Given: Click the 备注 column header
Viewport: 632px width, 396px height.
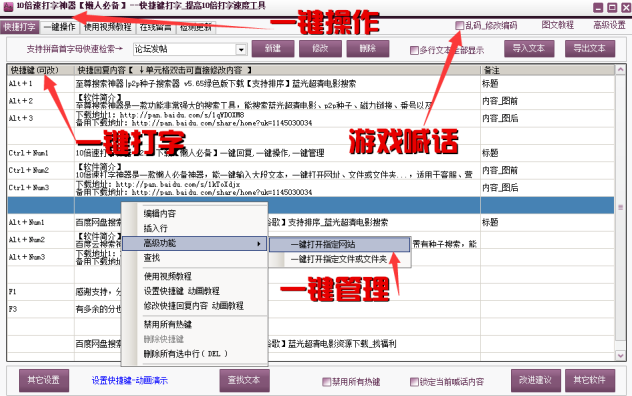Looking at the screenshot, I should 548,70.
